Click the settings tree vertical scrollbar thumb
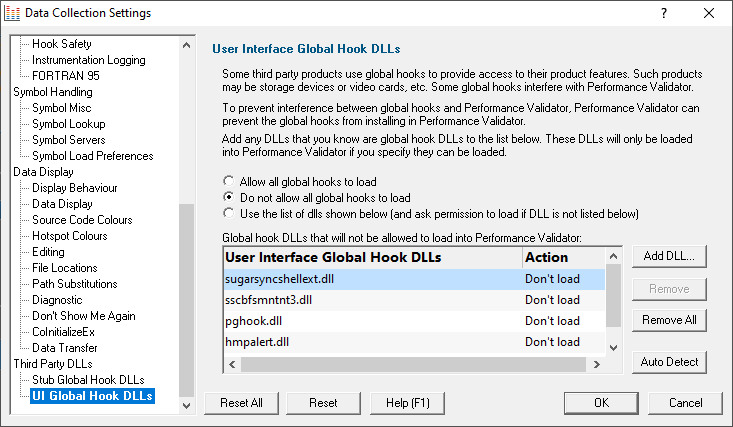The height and width of the screenshot is (427, 733). [187, 299]
